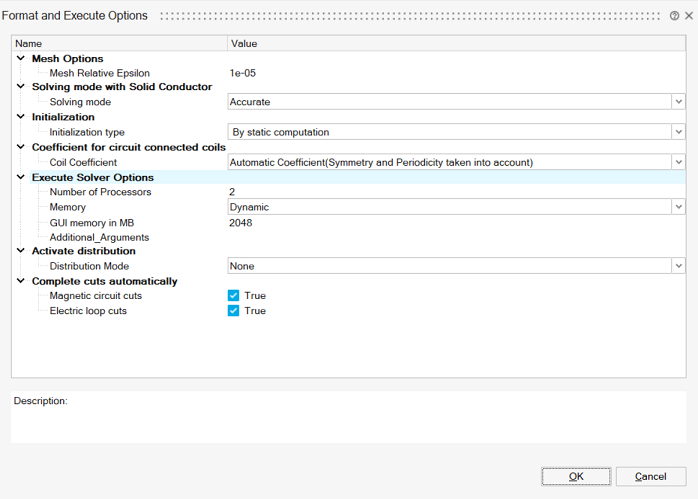Image resolution: width=698 pixels, height=499 pixels.
Task: Click the Name column header
Action: point(120,44)
